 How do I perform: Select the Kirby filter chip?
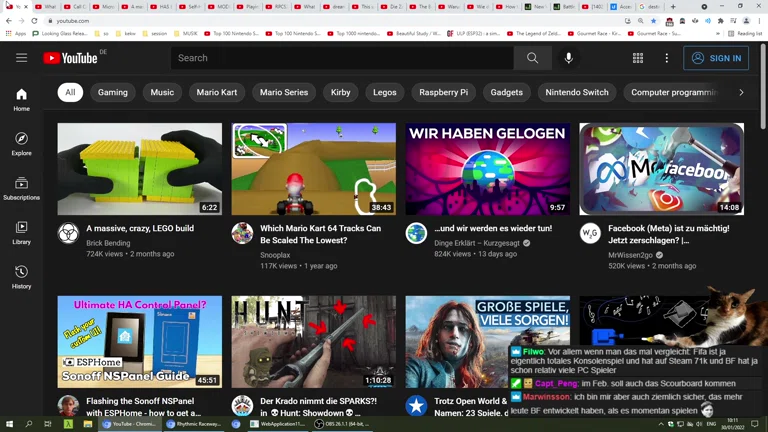coord(340,93)
